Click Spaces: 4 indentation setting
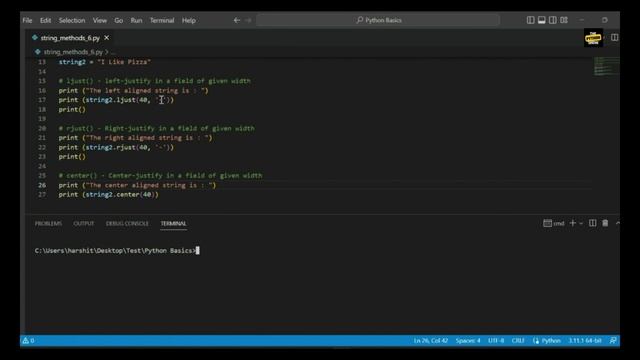Image resolution: width=640 pixels, height=360 pixels. click(x=468, y=340)
